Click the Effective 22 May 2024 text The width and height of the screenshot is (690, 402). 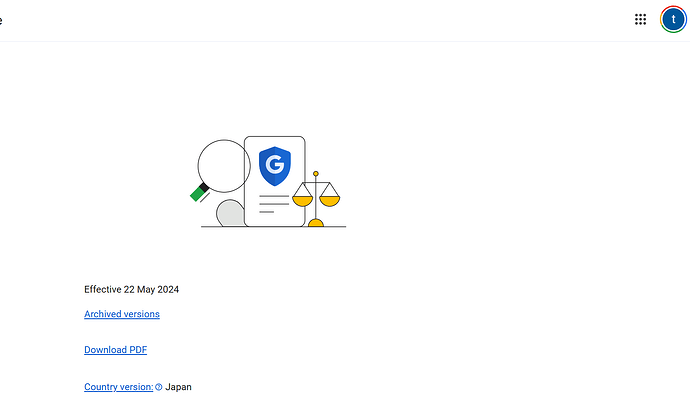click(x=132, y=289)
